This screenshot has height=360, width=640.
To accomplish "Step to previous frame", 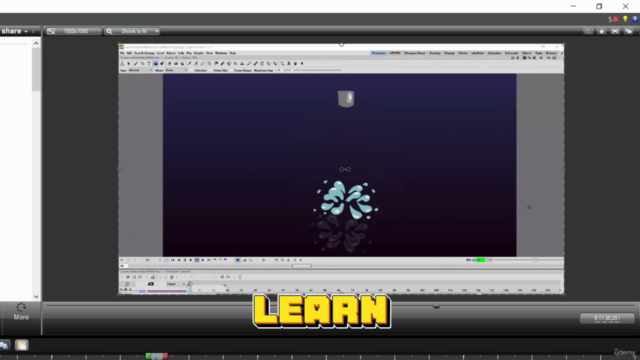I will [179, 260].
